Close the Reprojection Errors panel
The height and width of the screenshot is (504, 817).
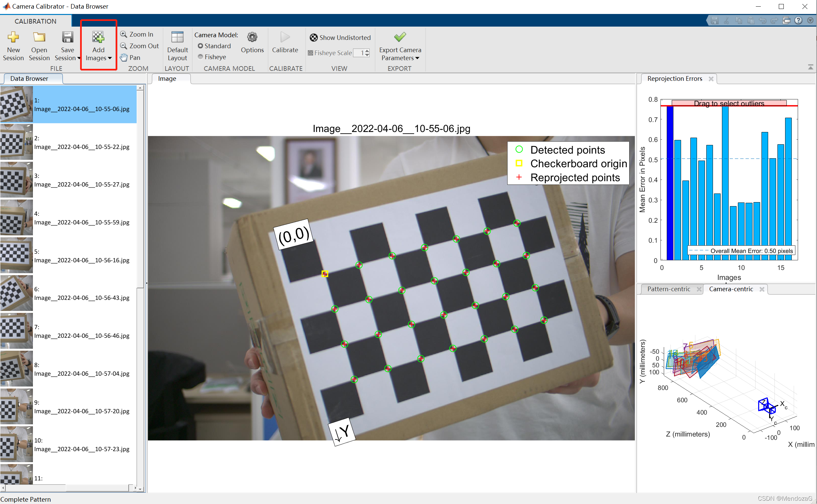(x=711, y=79)
